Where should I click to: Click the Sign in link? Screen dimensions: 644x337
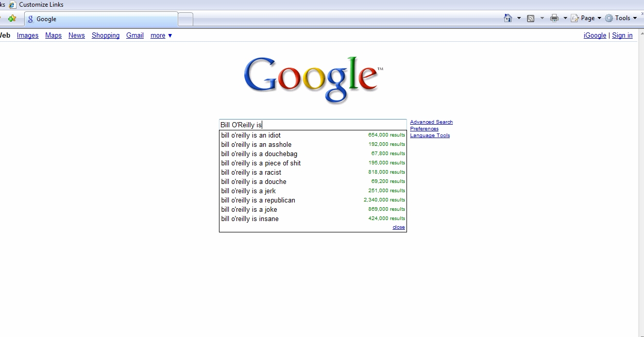click(622, 36)
